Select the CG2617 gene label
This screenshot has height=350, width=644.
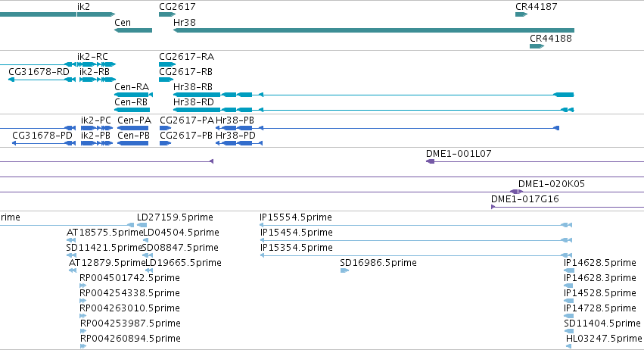click(x=177, y=7)
